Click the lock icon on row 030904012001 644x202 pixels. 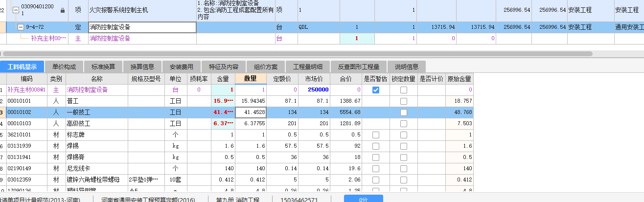(62, 10)
